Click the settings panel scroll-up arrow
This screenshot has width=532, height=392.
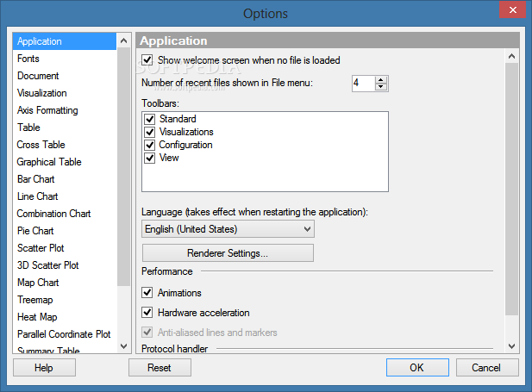(x=511, y=56)
